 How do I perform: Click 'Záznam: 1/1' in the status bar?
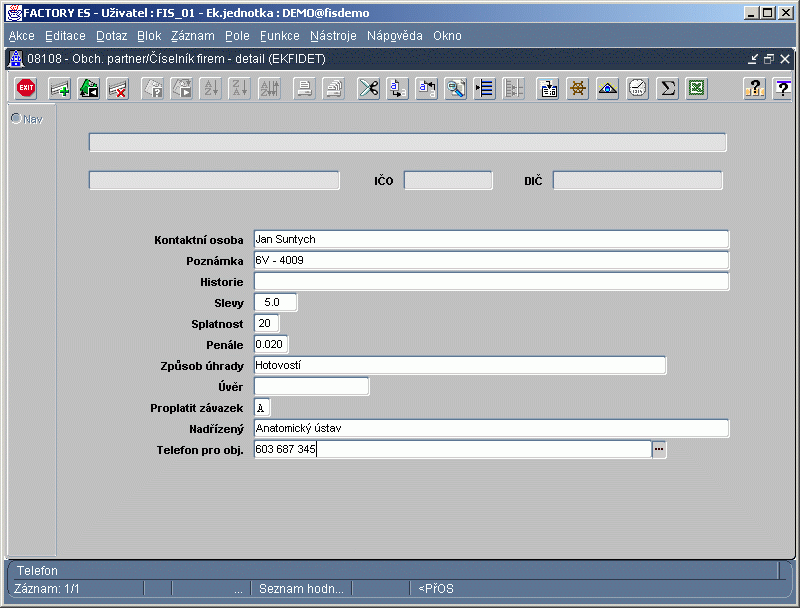pyautogui.click(x=46, y=589)
